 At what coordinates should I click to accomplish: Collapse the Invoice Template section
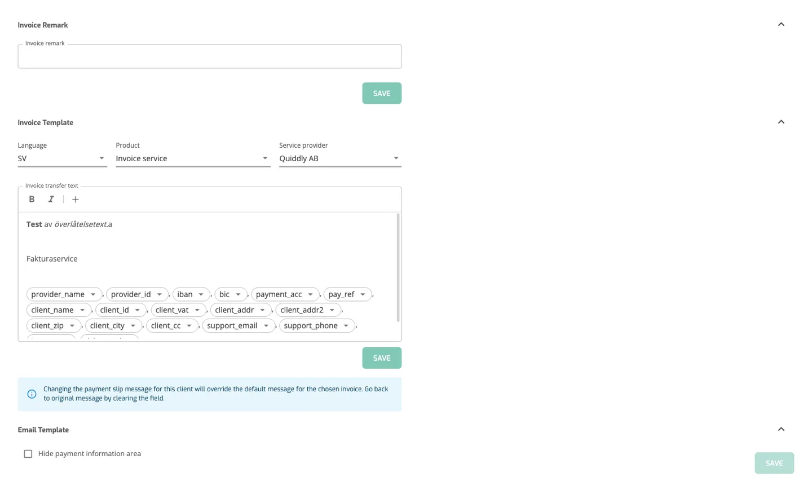781,122
